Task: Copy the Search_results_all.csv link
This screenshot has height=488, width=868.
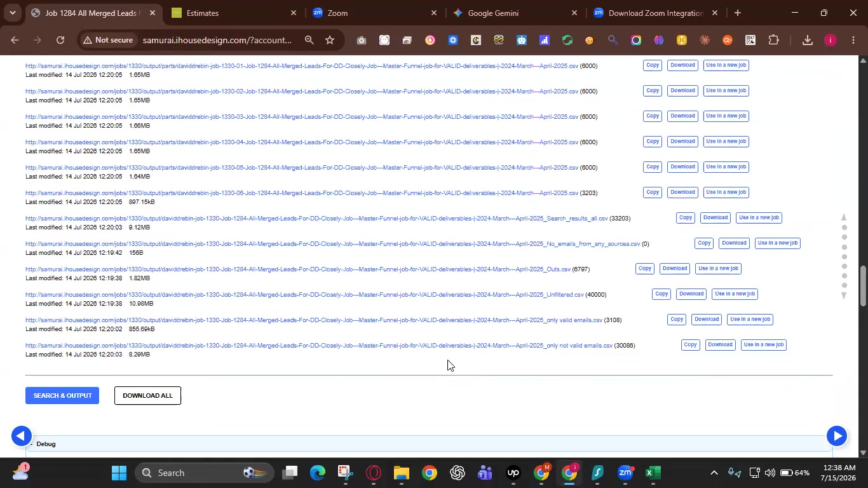Action: coord(686,218)
